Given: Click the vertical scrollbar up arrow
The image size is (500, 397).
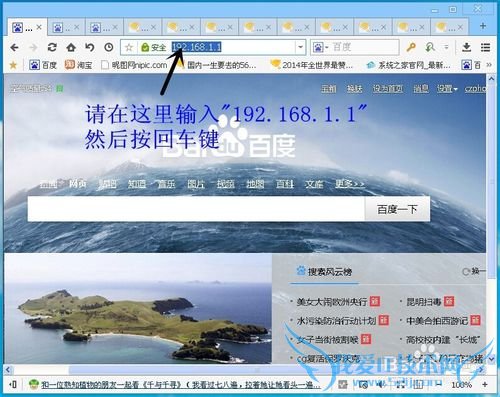Looking at the screenshot, I should point(491,79).
